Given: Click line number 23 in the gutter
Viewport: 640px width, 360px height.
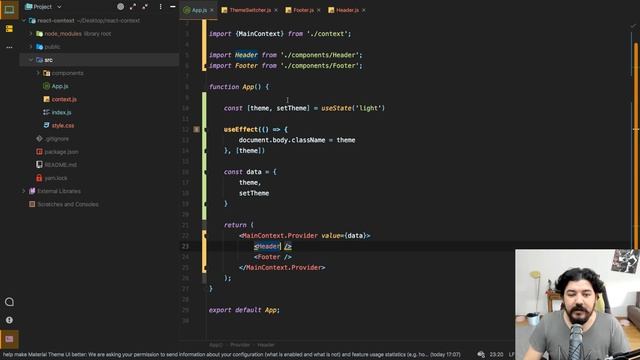Looking at the screenshot, I should 185,246.
